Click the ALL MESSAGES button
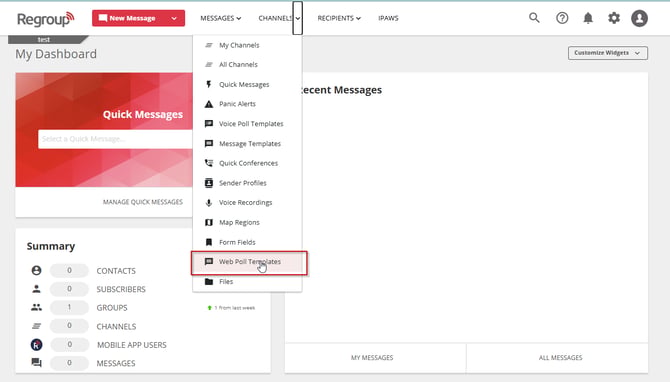 [560, 358]
